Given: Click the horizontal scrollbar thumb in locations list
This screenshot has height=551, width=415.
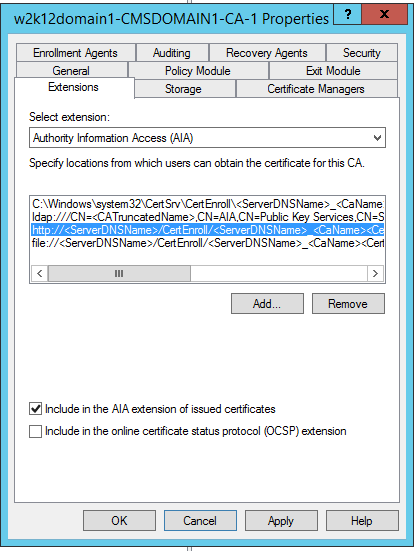Looking at the screenshot, I should [x=119, y=273].
